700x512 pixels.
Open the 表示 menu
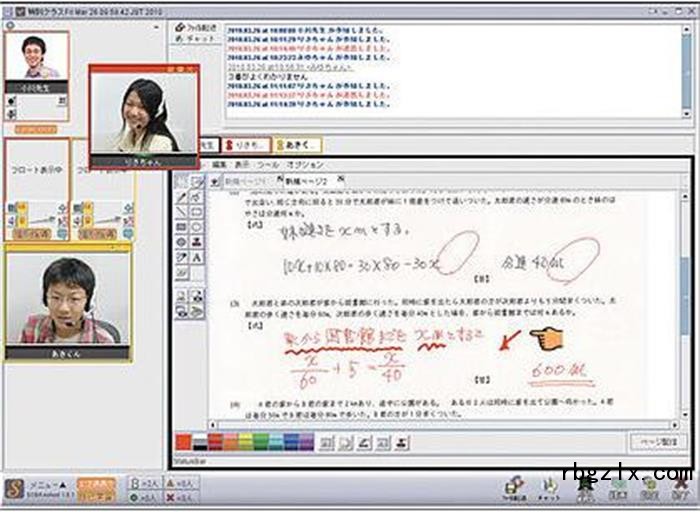pos(242,165)
